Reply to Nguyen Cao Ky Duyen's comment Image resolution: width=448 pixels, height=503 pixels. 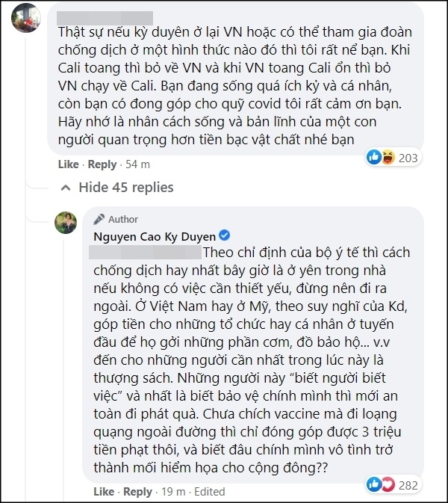pyautogui.click(x=137, y=493)
